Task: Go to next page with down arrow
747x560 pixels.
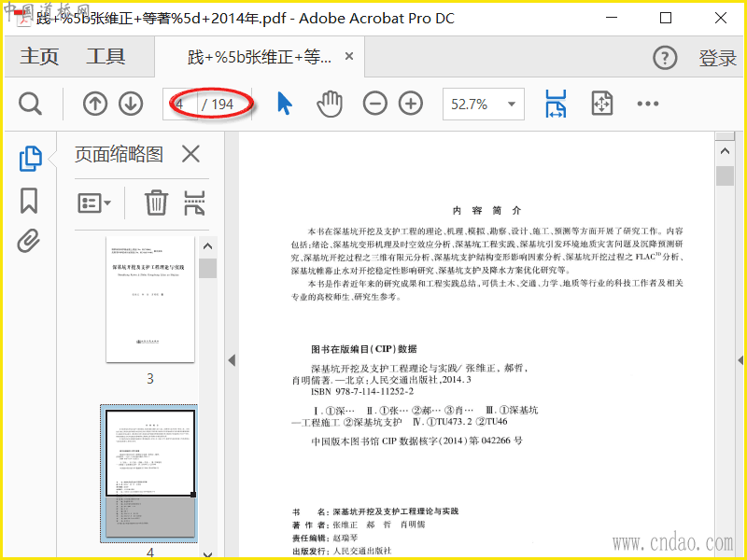Action: click(131, 104)
